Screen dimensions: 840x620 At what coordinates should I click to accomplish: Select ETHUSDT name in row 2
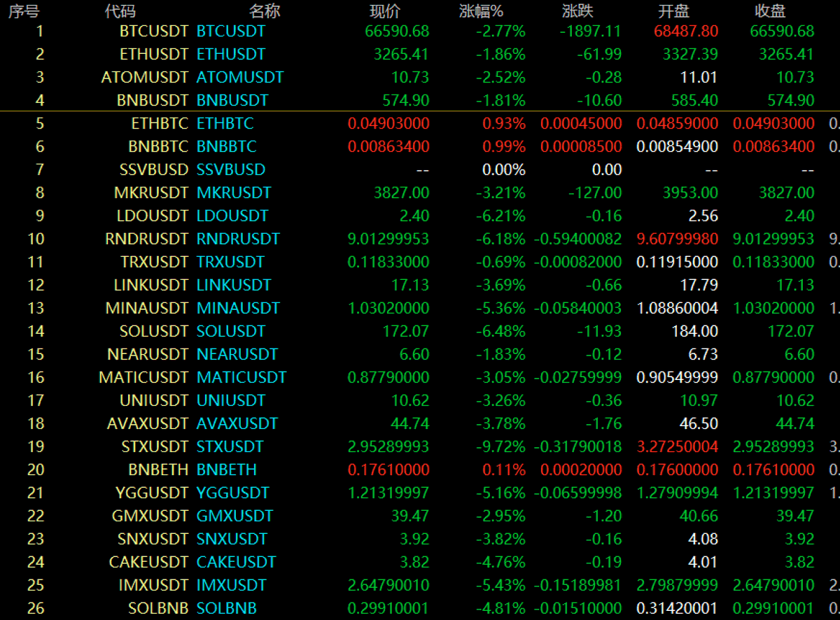click(x=231, y=54)
